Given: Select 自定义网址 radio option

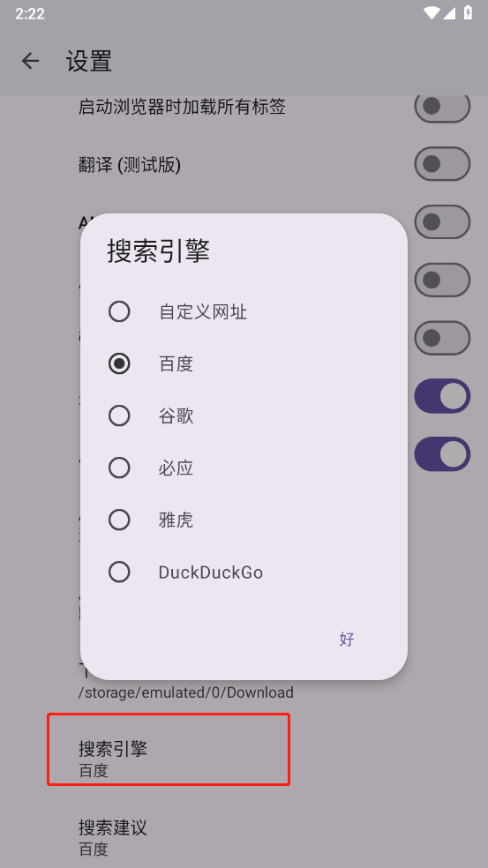Looking at the screenshot, I should pyautogui.click(x=244, y=311).
